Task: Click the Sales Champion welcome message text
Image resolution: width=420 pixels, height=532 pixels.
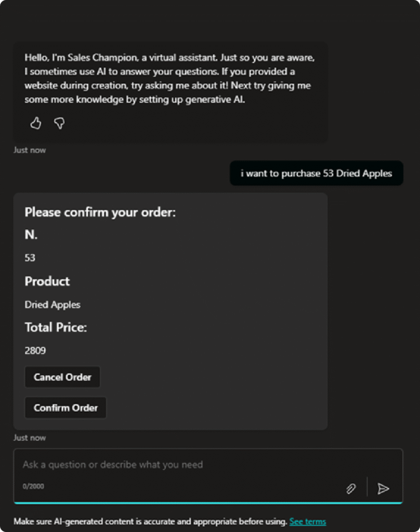Action: tap(169, 78)
